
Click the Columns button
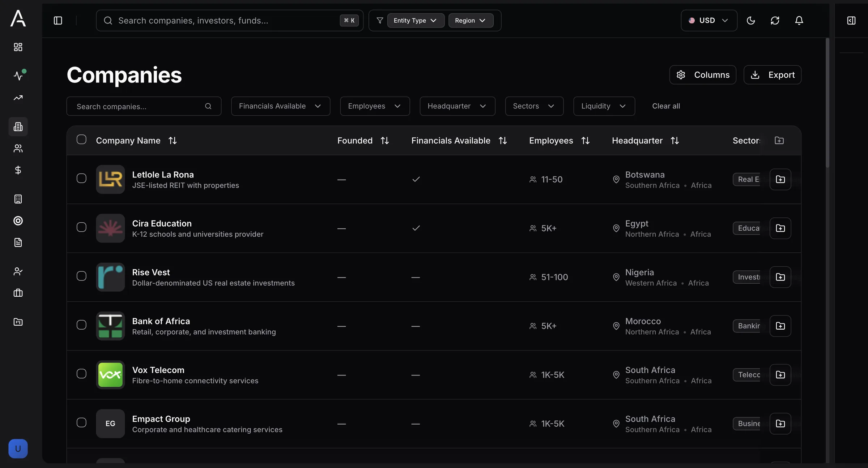coord(703,75)
